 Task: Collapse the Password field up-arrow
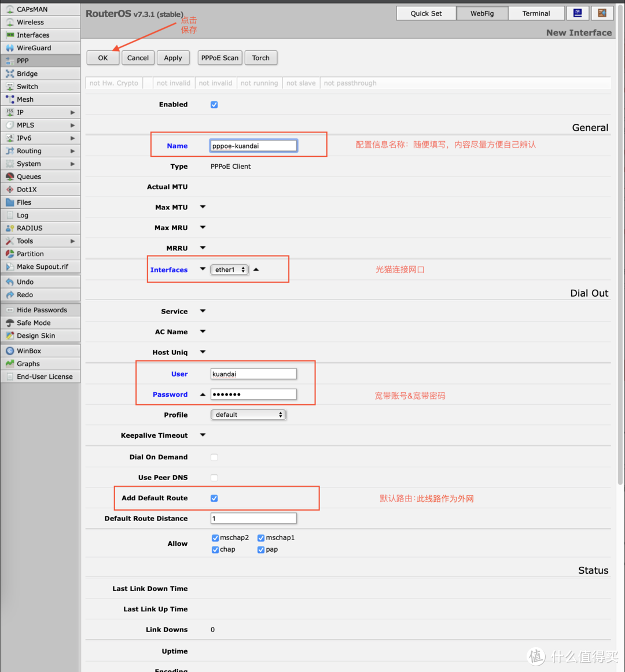(203, 394)
